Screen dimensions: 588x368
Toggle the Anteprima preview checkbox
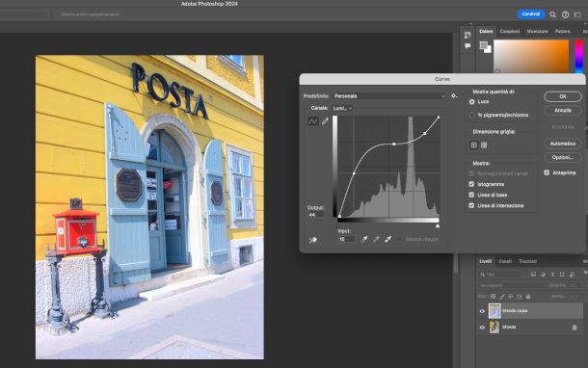(x=547, y=172)
